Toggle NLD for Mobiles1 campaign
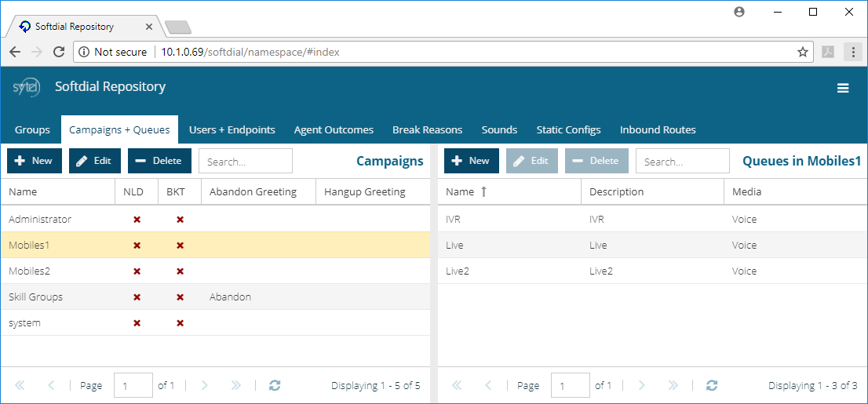The height and width of the screenshot is (404, 868). click(137, 246)
